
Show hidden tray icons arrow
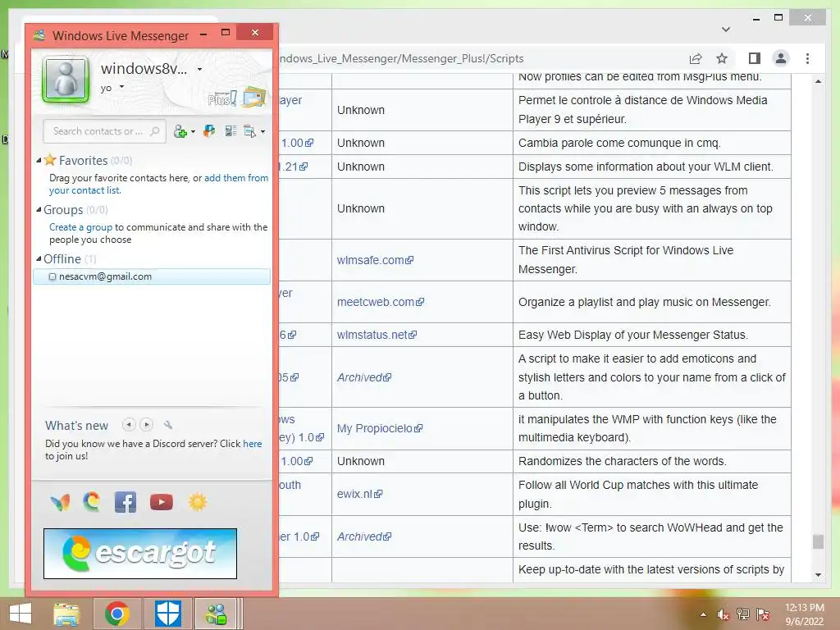[x=703, y=614]
